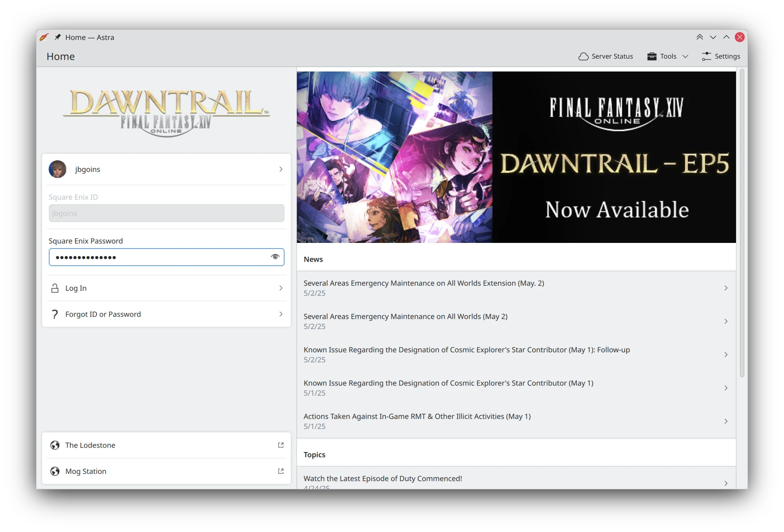The image size is (784, 532).
Task: Click the question mark icon for Forgot ID
Action: tap(55, 314)
